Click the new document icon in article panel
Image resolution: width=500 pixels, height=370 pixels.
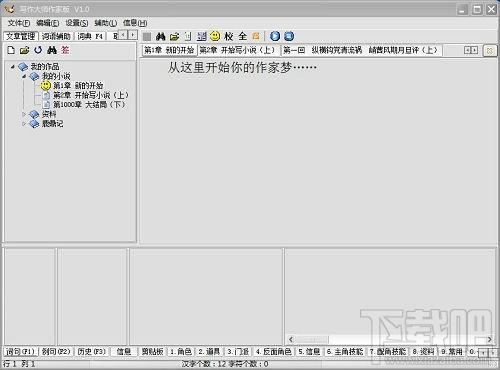click(11, 50)
